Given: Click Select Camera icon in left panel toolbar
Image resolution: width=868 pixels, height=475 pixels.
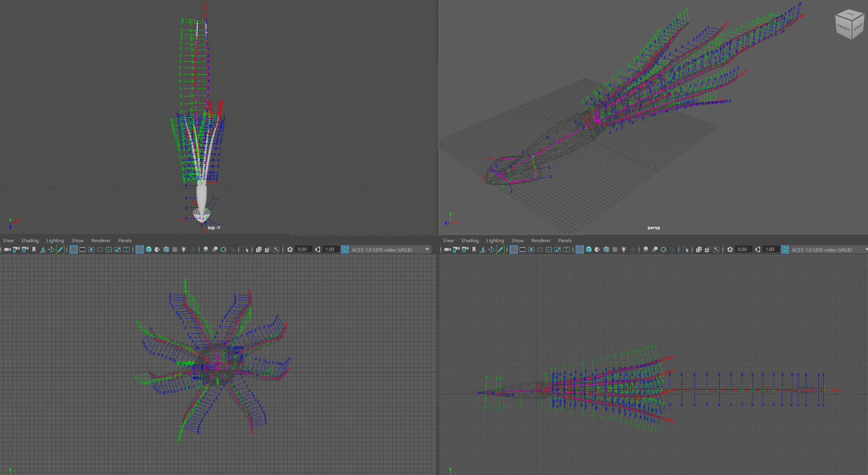Looking at the screenshot, I should point(7,249).
